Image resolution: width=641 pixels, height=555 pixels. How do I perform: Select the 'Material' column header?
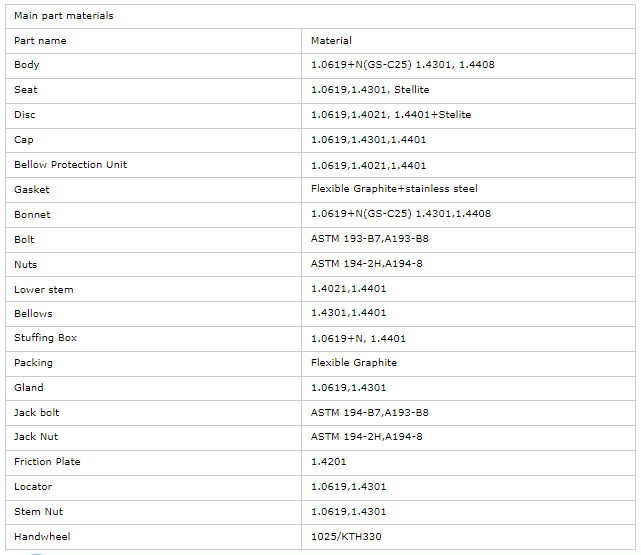pos(331,41)
